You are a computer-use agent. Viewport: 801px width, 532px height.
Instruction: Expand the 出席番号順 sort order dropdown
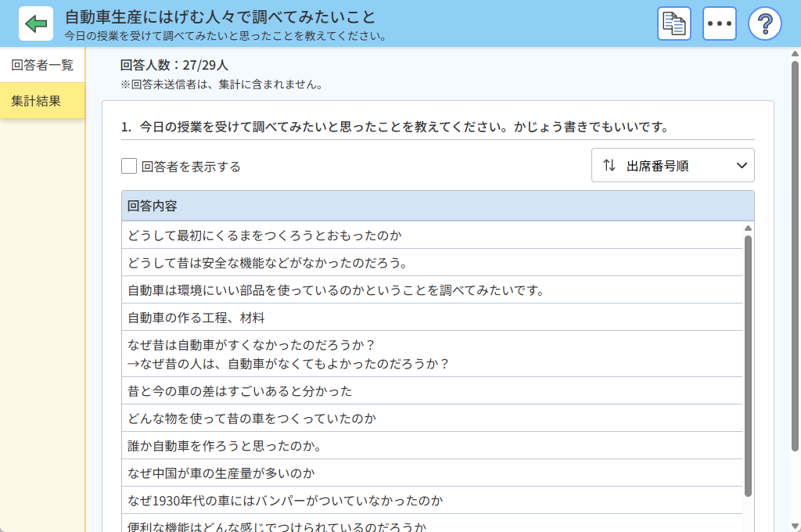coord(673,166)
